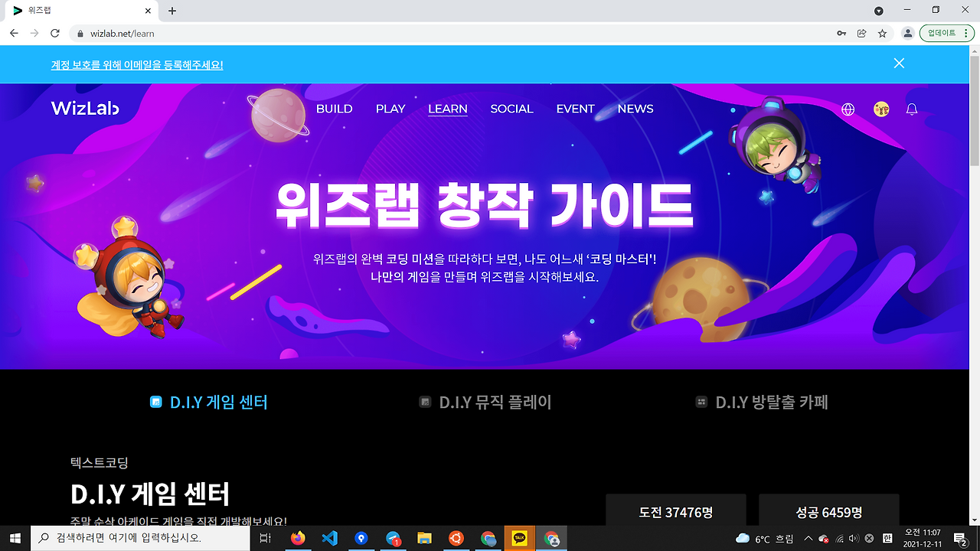
Task: Select the D.I.Y 게임 센터 tab
Action: click(x=209, y=402)
